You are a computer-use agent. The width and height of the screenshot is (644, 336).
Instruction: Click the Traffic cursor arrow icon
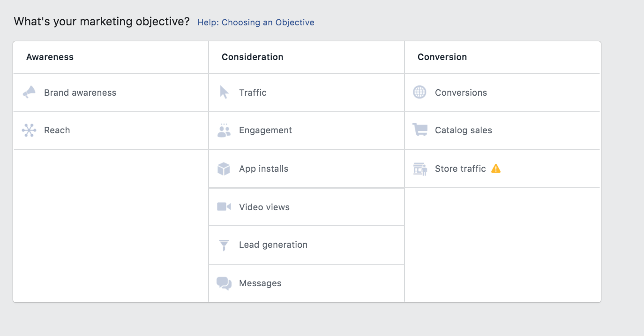click(224, 92)
